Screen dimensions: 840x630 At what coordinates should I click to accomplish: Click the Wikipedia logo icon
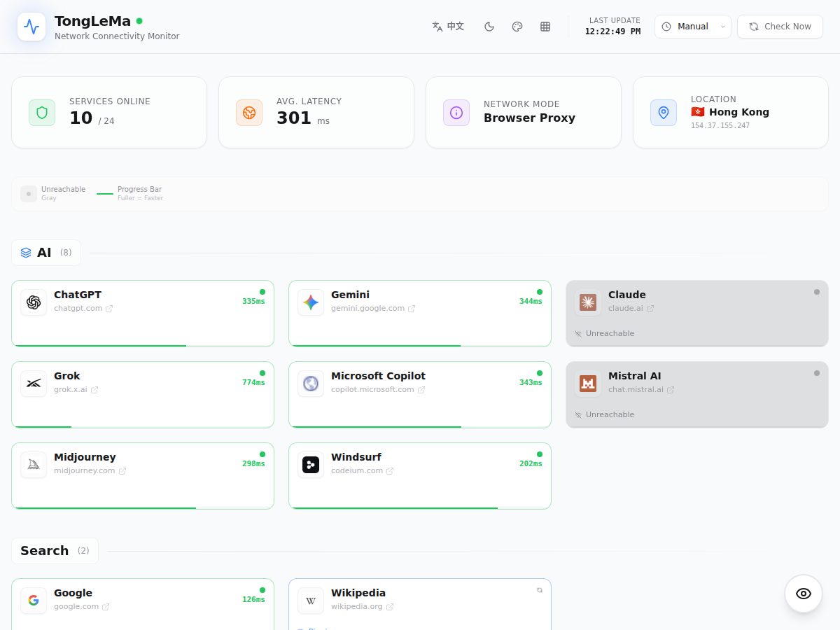tap(311, 601)
